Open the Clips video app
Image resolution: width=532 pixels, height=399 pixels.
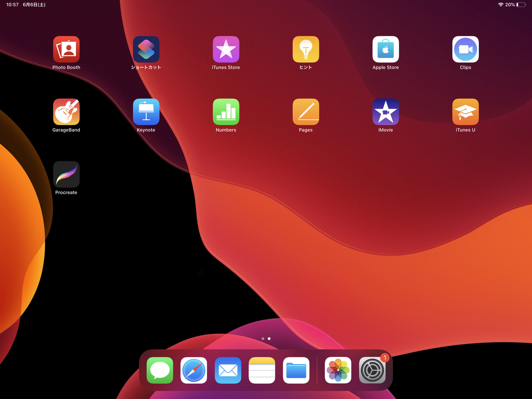[465, 49]
